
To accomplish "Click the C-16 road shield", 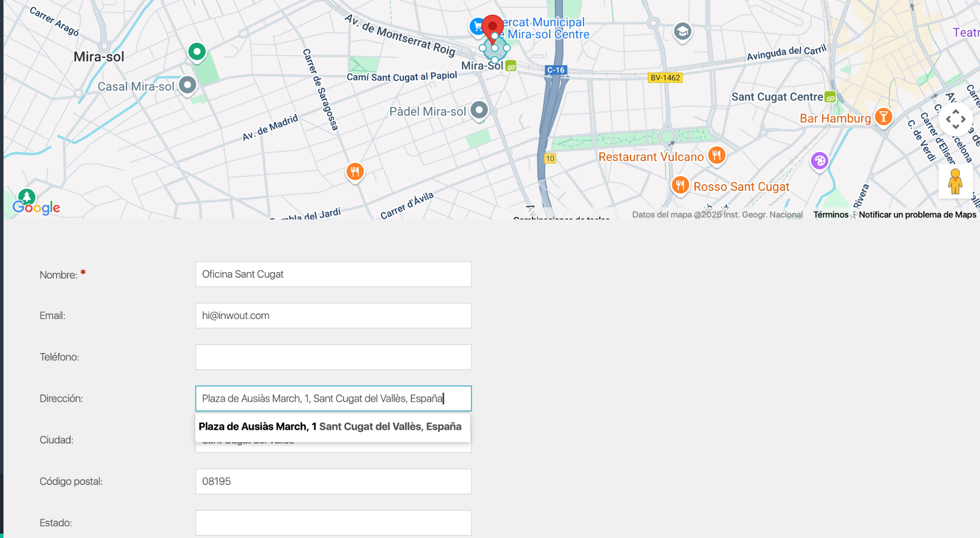I will coord(556,70).
